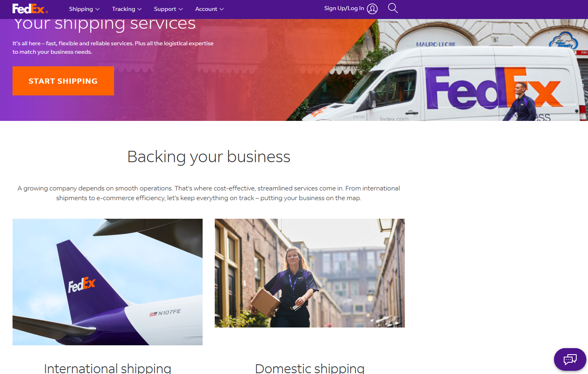Open the Support navigation item
588x374 pixels.
coord(168,9)
